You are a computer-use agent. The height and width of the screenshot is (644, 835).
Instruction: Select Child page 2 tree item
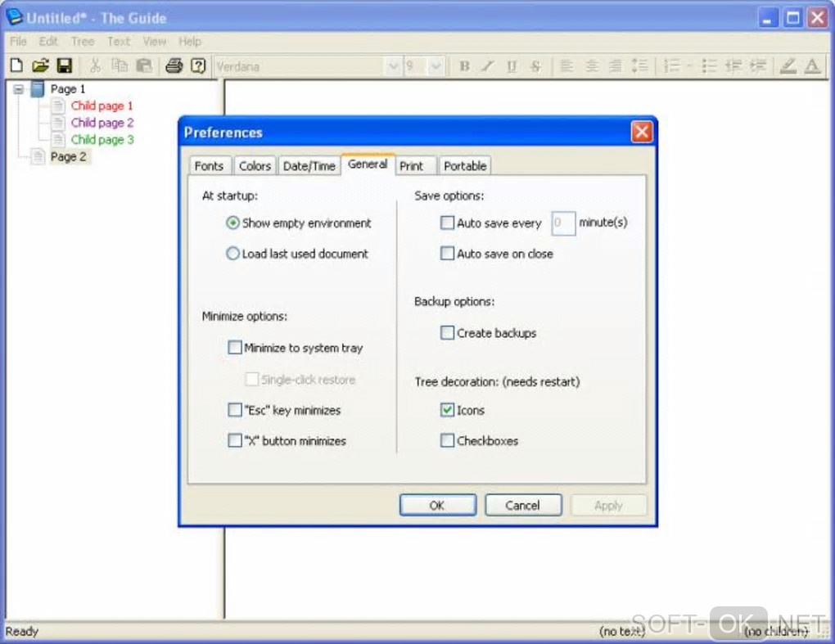tap(102, 123)
